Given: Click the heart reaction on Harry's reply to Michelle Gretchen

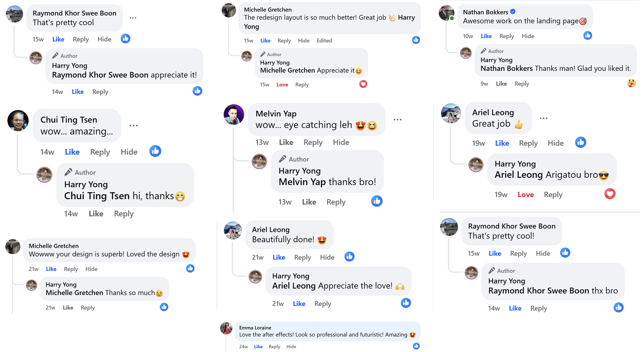Looking at the screenshot, I should pyautogui.click(x=363, y=84).
